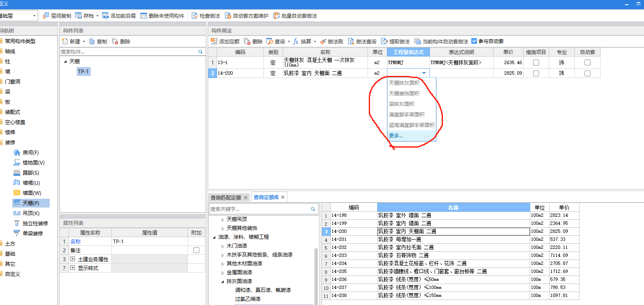The image size is (644, 305).
Task: Click the 搜索关键字 search field
Action: point(260,209)
